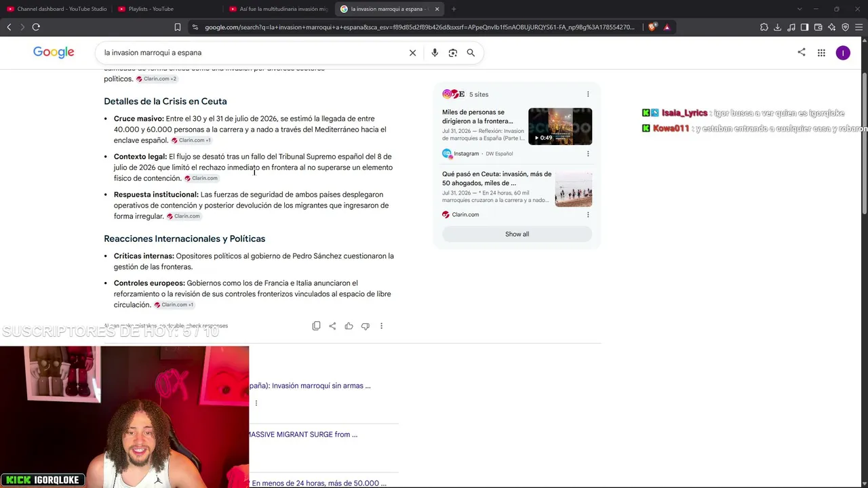Open options menu for 5 sites card
Image resolution: width=868 pixels, height=488 pixels.
pos(588,94)
